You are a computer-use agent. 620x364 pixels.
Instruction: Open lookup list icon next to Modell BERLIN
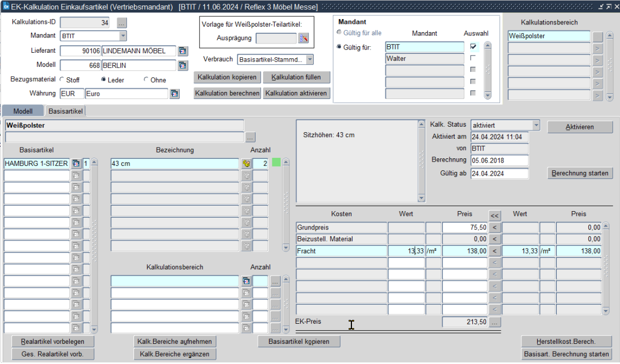[183, 65]
